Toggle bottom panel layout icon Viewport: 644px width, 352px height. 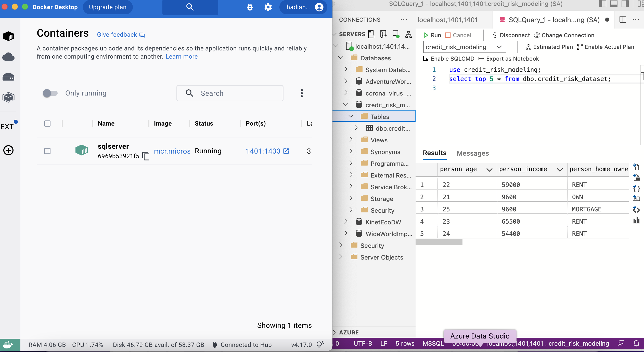(614, 4)
